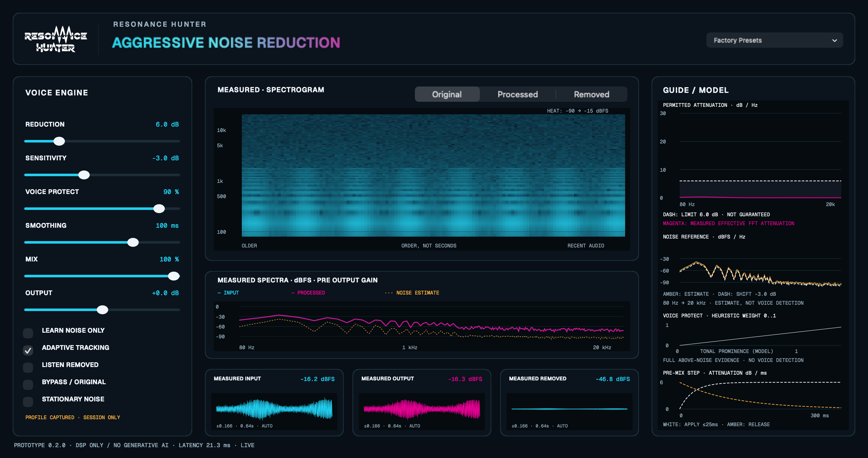The height and width of the screenshot is (458, 868).
Task: Click the Measured Output waveform
Action: (x=422, y=409)
